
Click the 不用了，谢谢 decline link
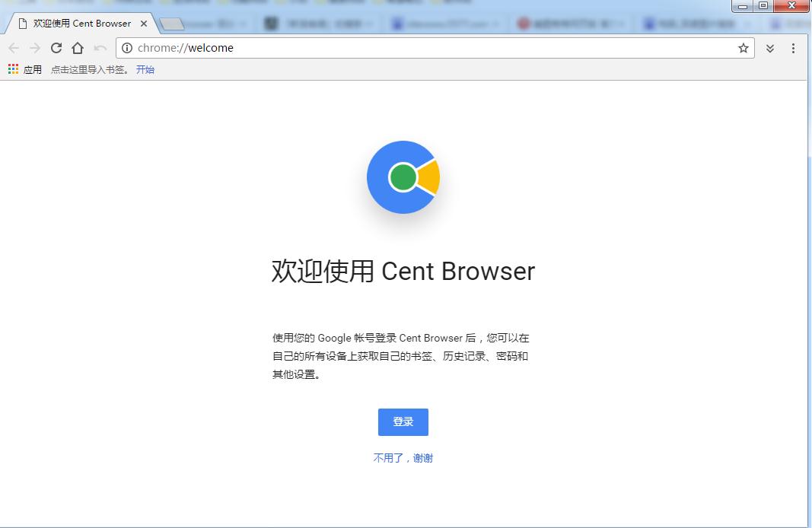(x=403, y=457)
